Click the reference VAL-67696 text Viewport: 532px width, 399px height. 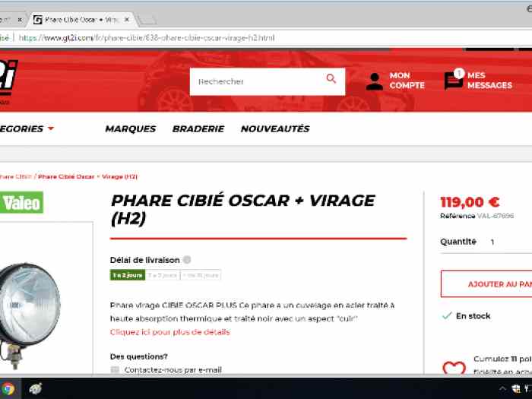click(x=496, y=216)
